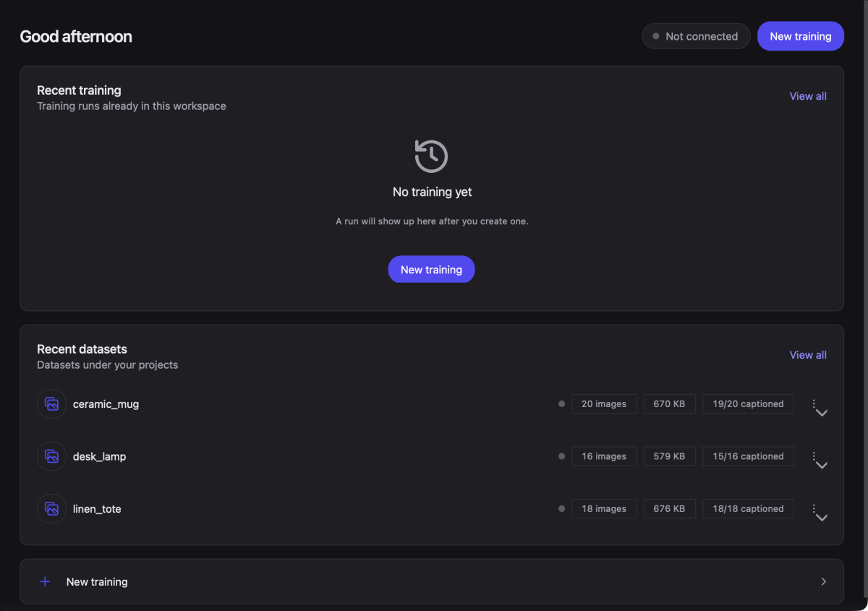Click the ceramic_mug dataset image icon

click(x=51, y=404)
